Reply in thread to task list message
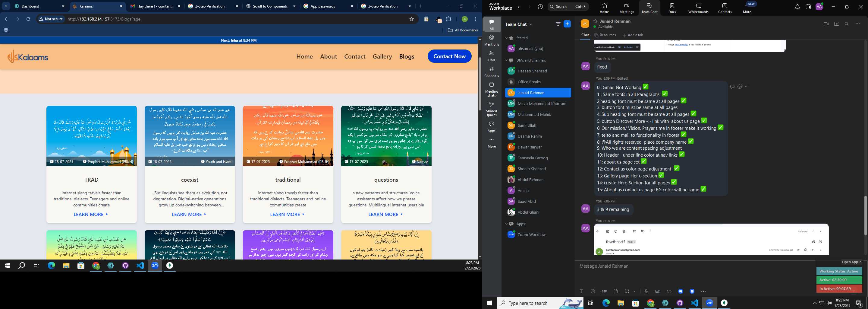This screenshot has width=868, height=309. 732,87
